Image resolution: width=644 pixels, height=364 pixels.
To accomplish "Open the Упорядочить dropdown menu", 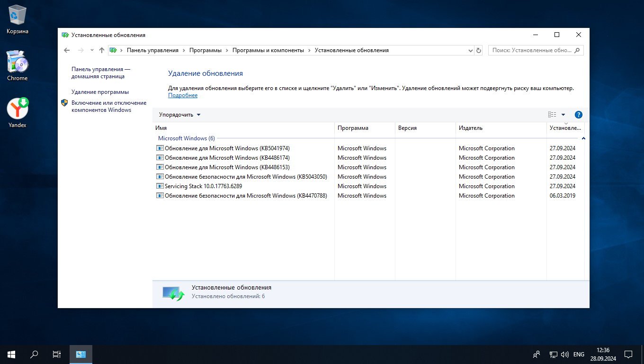I will tap(179, 115).
